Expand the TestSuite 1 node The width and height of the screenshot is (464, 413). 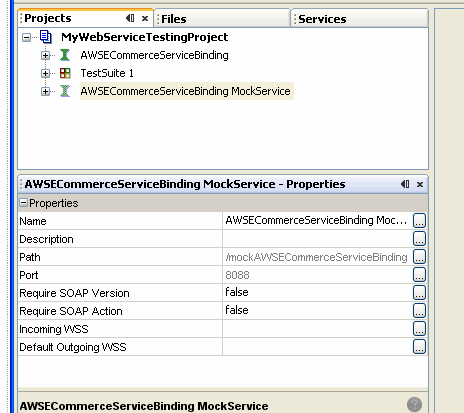coord(46,73)
